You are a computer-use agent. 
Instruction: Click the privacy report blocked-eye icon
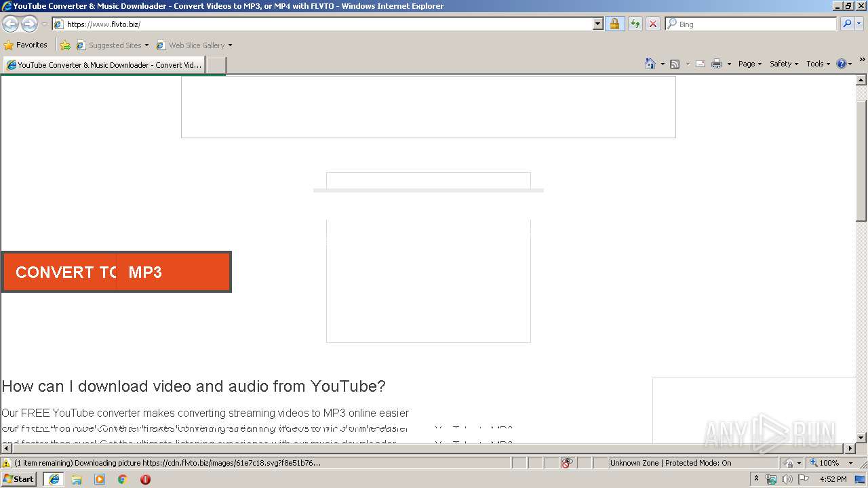point(567,463)
